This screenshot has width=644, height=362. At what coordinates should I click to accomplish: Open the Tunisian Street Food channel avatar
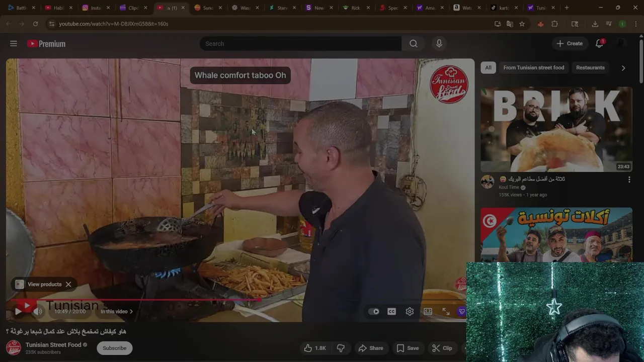click(13, 348)
